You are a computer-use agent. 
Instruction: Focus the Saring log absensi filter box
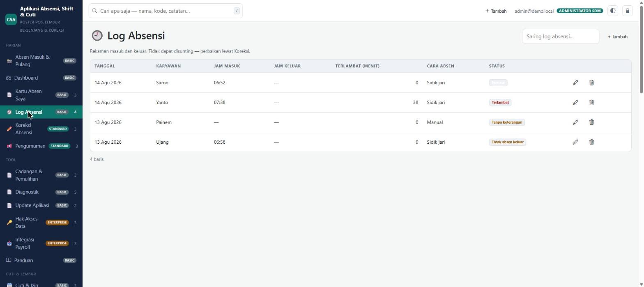pyautogui.click(x=561, y=36)
